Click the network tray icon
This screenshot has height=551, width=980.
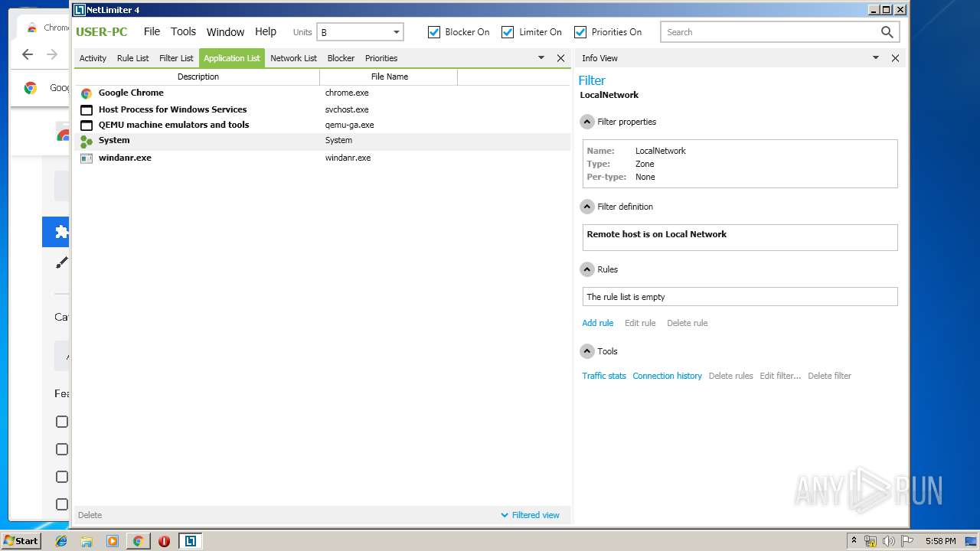coord(871,541)
